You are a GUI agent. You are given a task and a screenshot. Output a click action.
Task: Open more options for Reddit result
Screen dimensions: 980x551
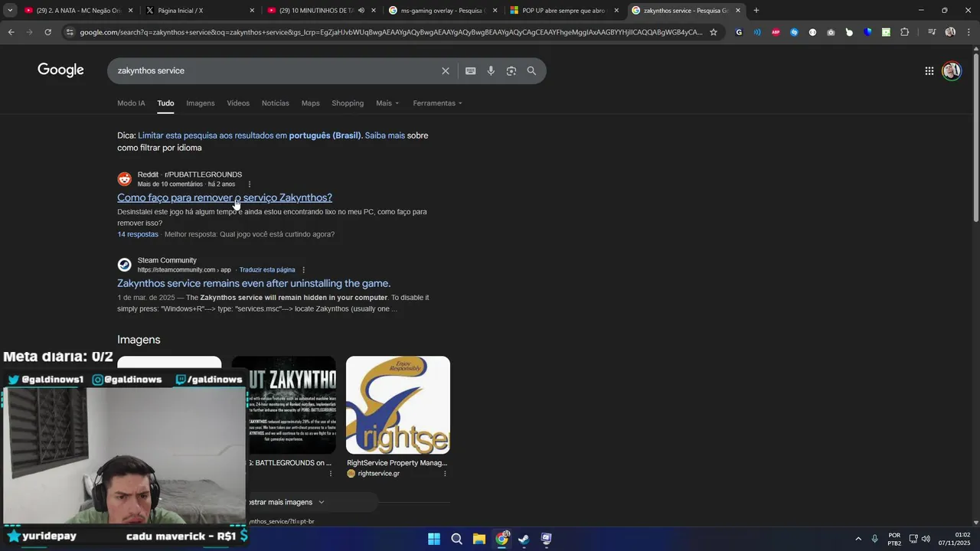tap(249, 184)
